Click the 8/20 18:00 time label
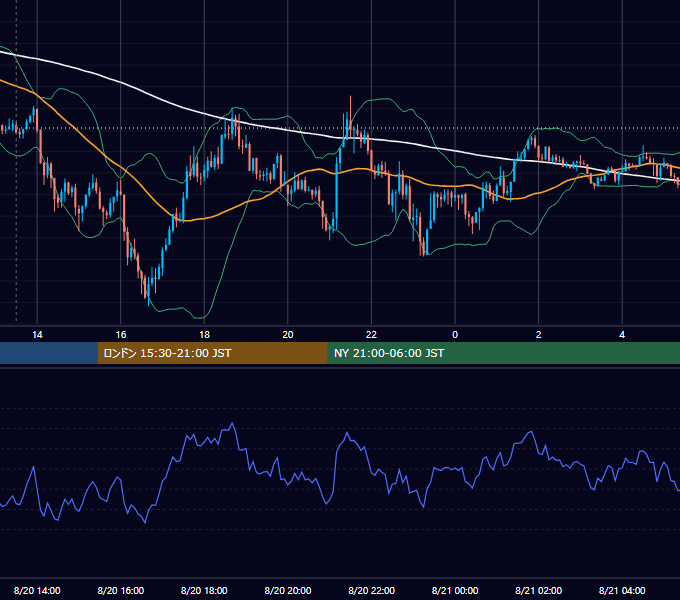 pos(204,590)
